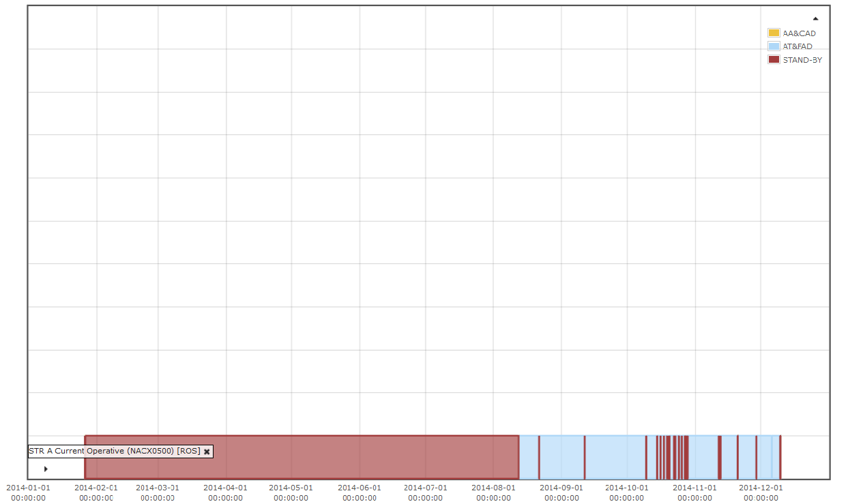The height and width of the screenshot is (504, 848).
Task: Click the AA&CAD yellow legend swatch
Action: 774,33
